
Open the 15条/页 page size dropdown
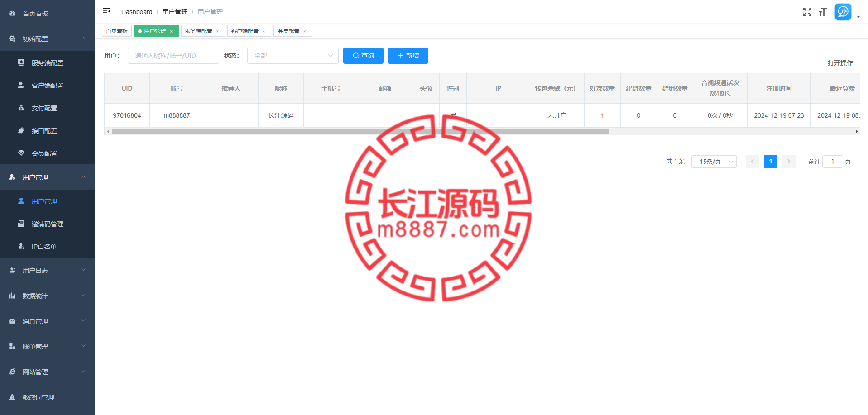coord(714,162)
